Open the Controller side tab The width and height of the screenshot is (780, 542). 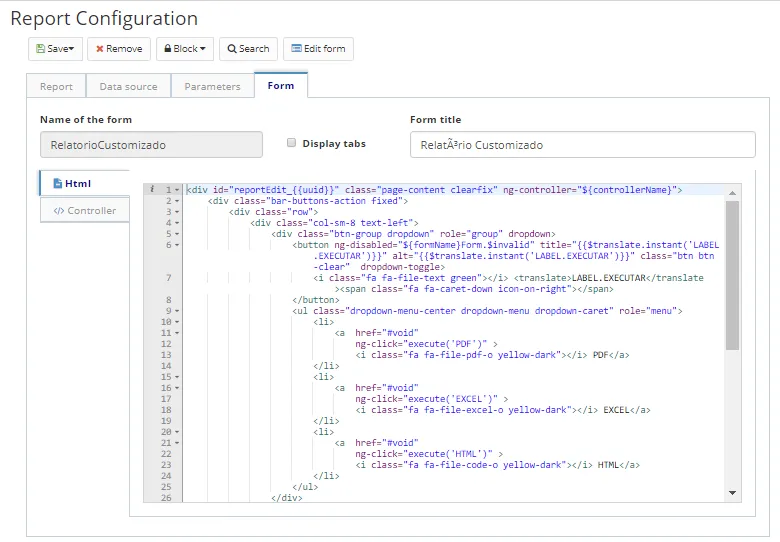[x=85, y=210]
